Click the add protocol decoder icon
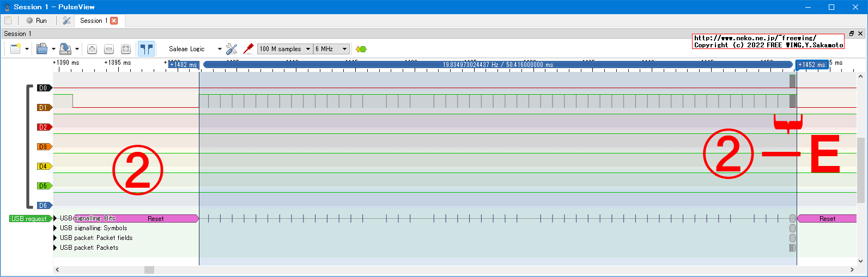The image size is (868, 277). [x=361, y=49]
